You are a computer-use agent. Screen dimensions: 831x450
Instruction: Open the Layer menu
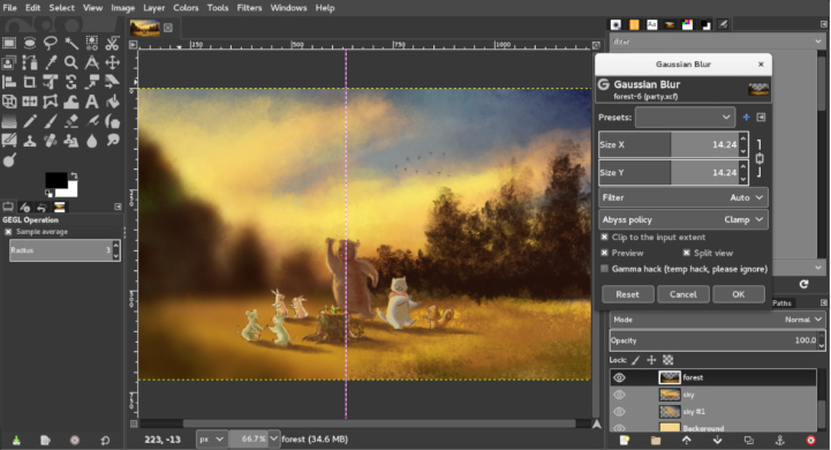point(154,8)
